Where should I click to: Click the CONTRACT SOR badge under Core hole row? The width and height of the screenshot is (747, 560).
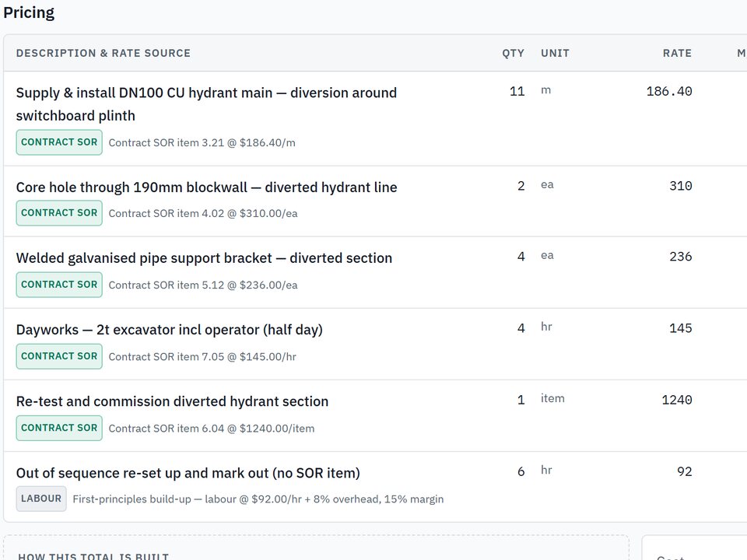pos(59,213)
